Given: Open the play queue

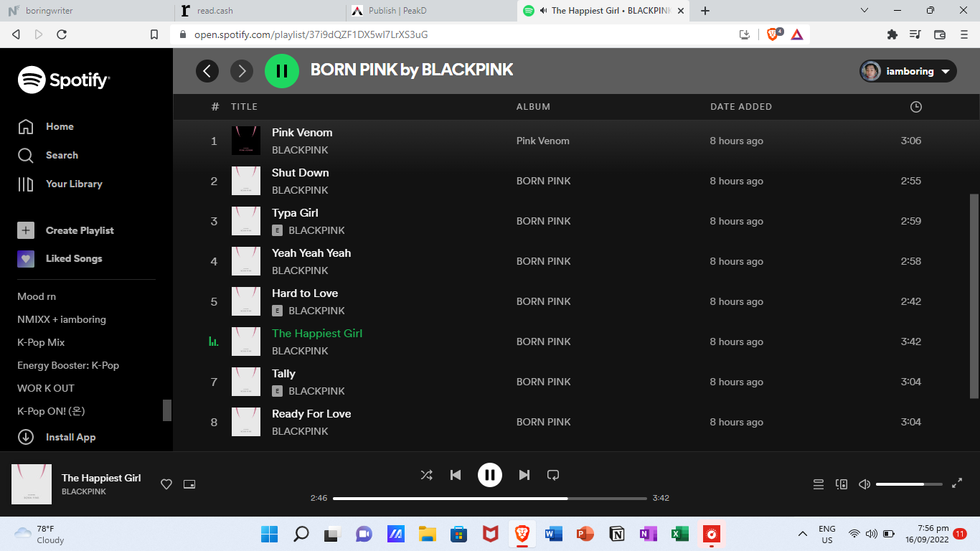Looking at the screenshot, I should (819, 484).
